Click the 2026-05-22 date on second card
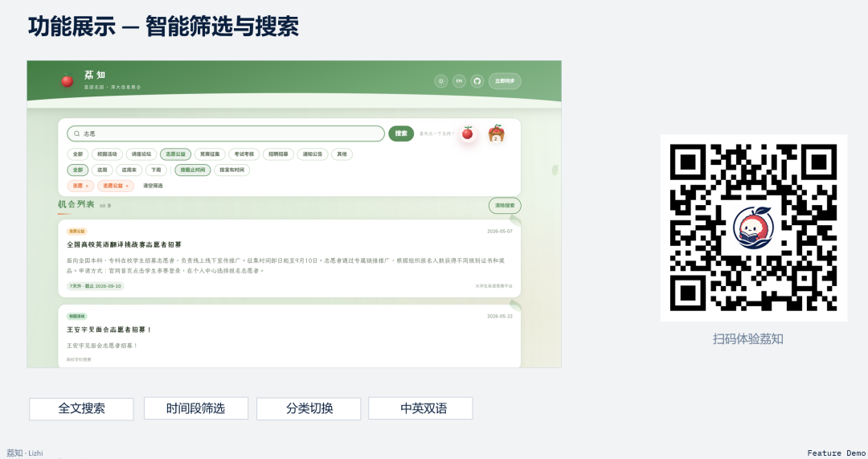868x459 pixels. tap(500, 317)
